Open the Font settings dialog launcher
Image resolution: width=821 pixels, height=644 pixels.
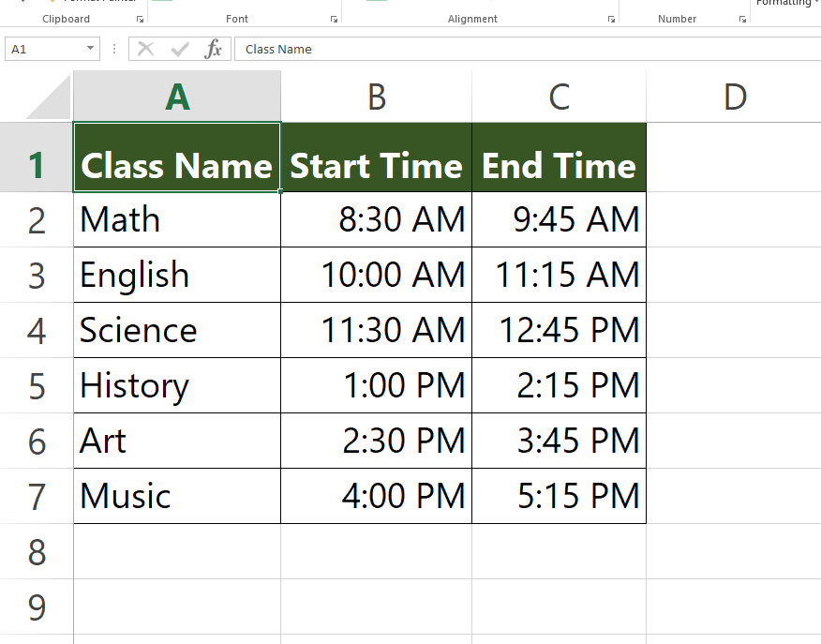pos(333,17)
